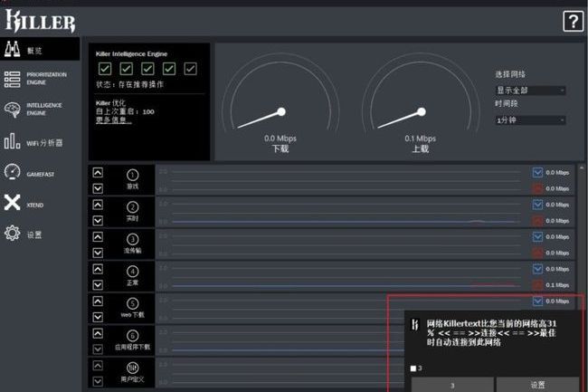Click down arrow in 流传输 row
588x392 pixels.
[x=98, y=253]
